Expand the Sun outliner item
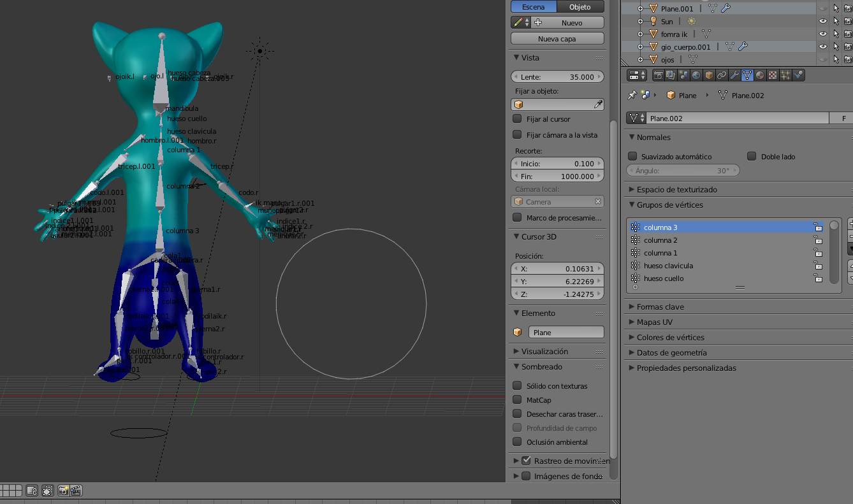The height and width of the screenshot is (504, 853). click(x=641, y=22)
